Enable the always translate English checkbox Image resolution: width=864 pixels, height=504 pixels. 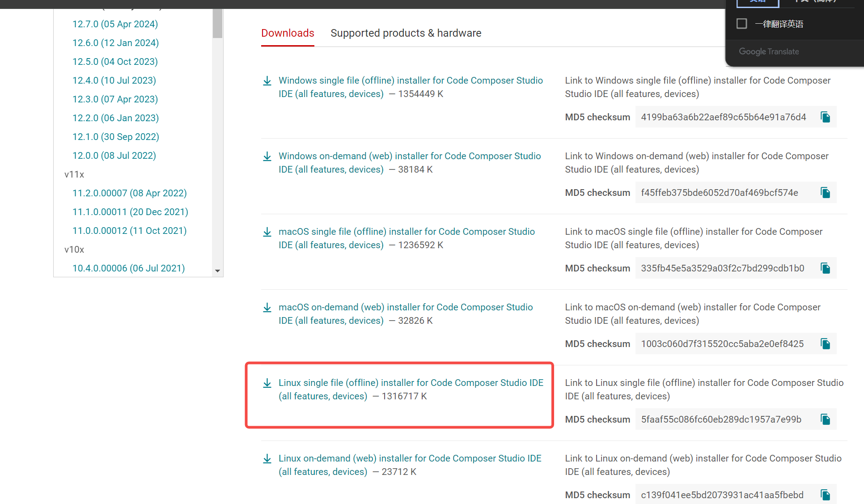[x=741, y=24]
